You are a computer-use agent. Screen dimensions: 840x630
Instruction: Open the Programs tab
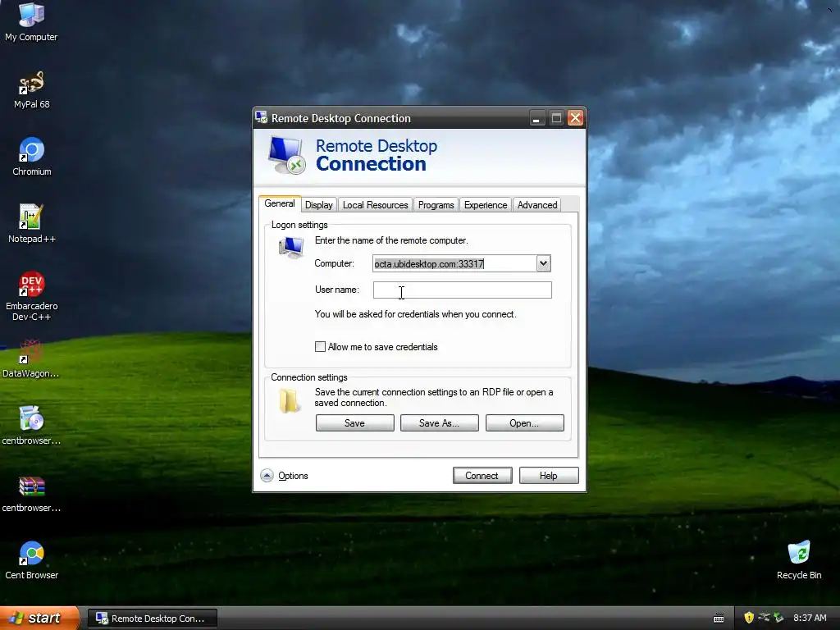(x=436, y=204)
